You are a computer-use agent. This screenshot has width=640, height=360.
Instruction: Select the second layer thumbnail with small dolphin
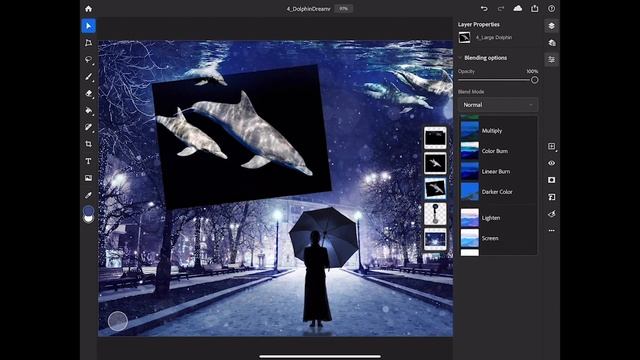[x=435, y=163]
